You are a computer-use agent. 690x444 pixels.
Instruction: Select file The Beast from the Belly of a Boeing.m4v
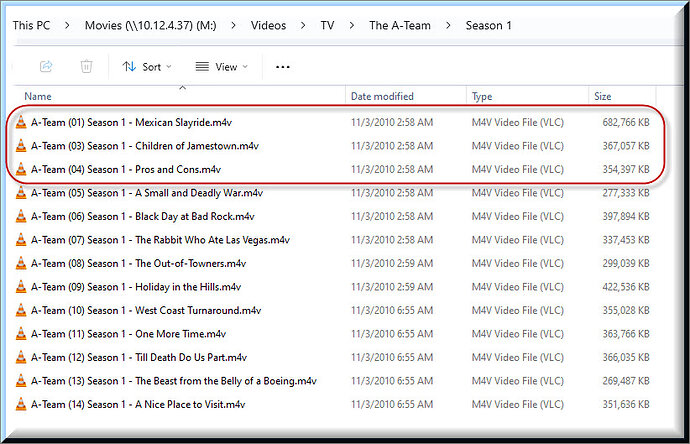point(174,381)
